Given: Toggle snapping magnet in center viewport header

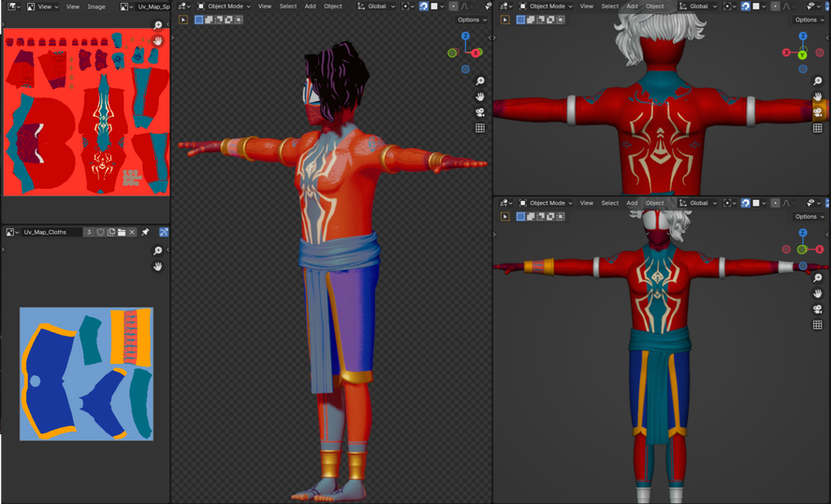Looking at the screenshot, I should 423,7.
